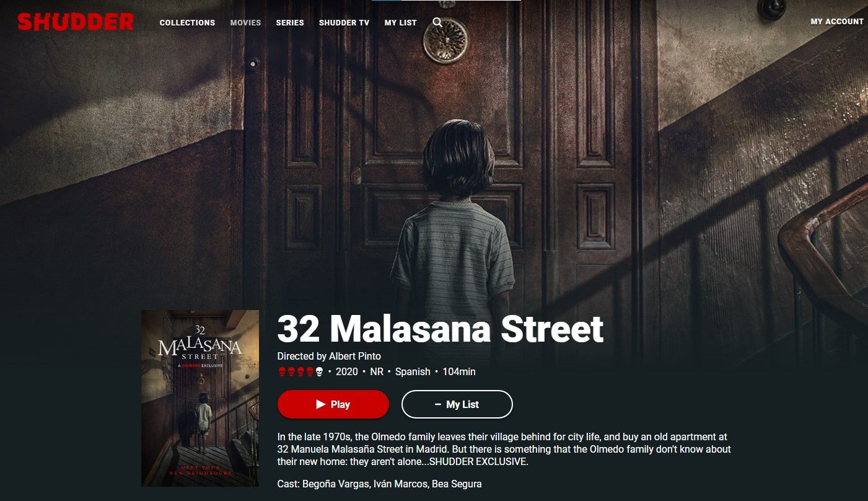Click cast member Iván Marcos

(398, 484)
